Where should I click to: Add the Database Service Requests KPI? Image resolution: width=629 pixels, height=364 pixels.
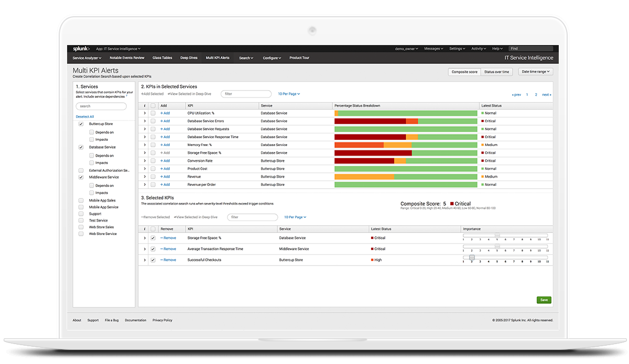tap(165, 129)
